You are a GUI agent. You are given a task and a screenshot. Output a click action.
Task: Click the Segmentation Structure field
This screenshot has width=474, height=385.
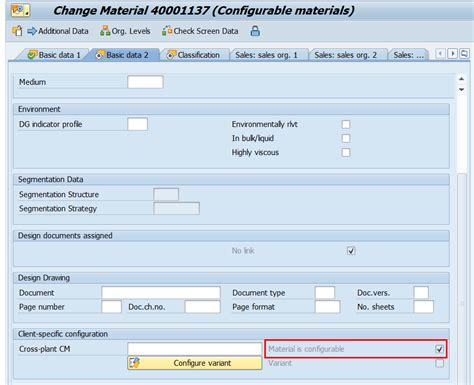coord(166,194)
